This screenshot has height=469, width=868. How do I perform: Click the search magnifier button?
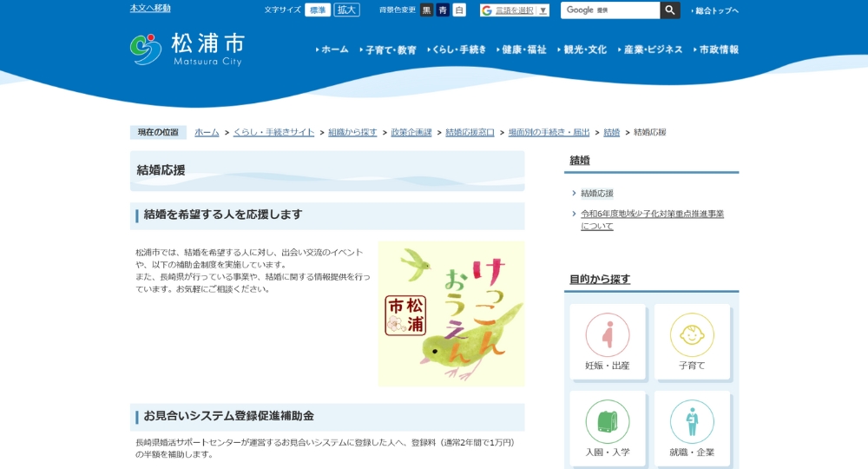[x=670, y=10]
